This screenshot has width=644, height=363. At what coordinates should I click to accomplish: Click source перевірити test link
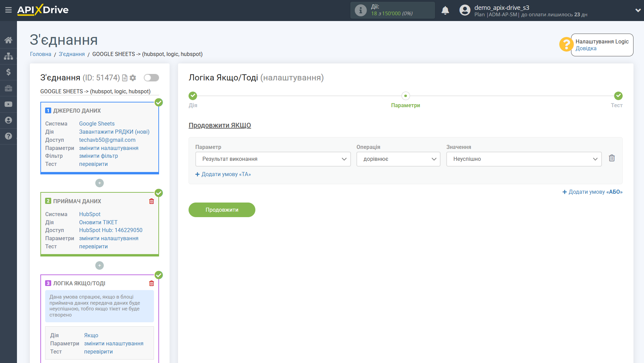pos(93,164)
